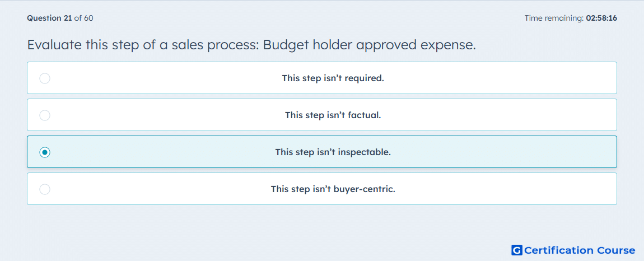Click the sales process question heading

[251, 45]
